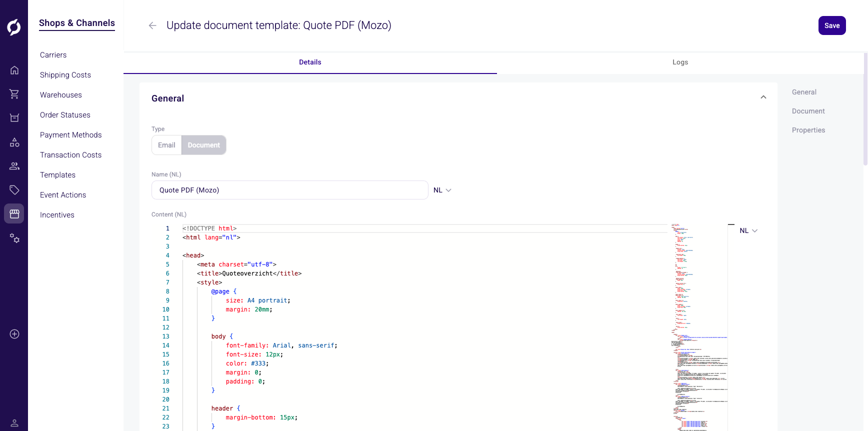This screenshot has width=868, height=431.
Task: Open Warehouses menu item
Action: pyautogui.click(x=61, y=95)
